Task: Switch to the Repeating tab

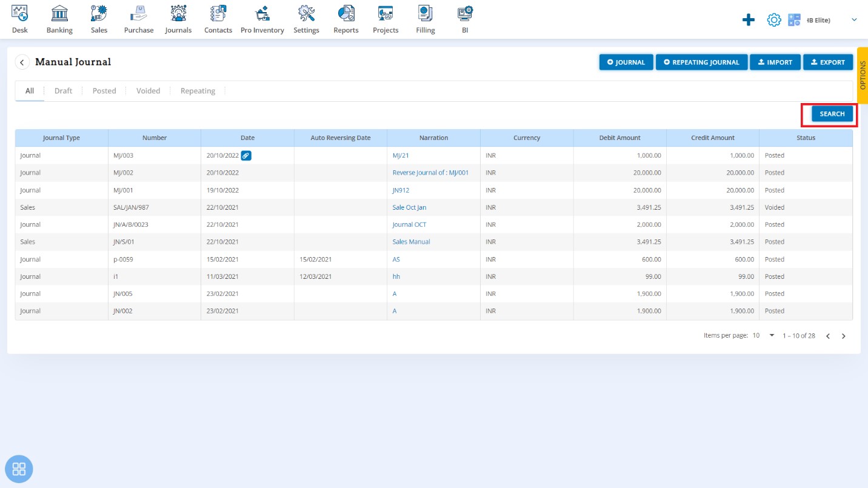Action: [x=198, y=91]
